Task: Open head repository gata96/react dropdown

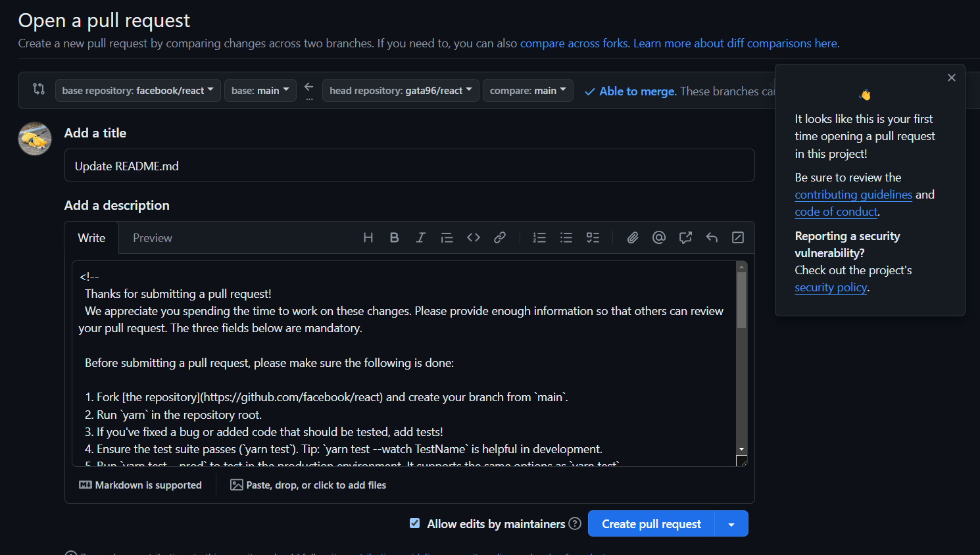Action: [401, 91]
